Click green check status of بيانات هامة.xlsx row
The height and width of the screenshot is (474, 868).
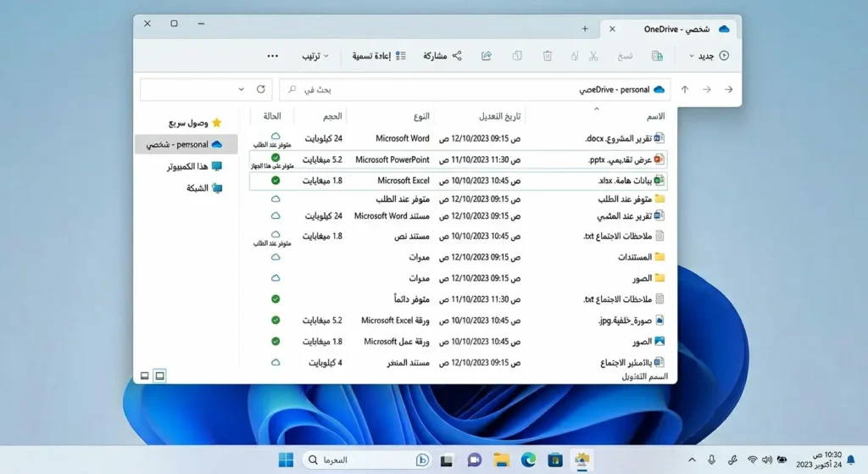click(x=275, y=181)
